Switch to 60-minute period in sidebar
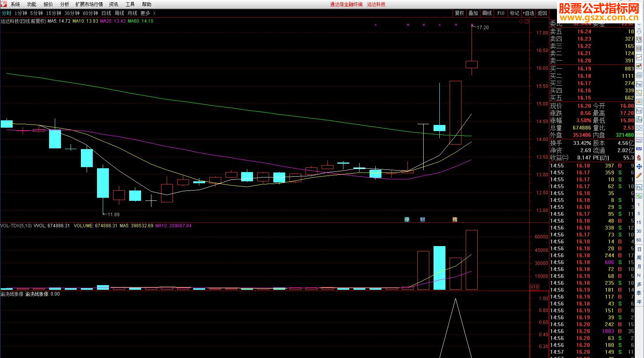The height and width of the screenshot is (358, 644). point(639,240)
